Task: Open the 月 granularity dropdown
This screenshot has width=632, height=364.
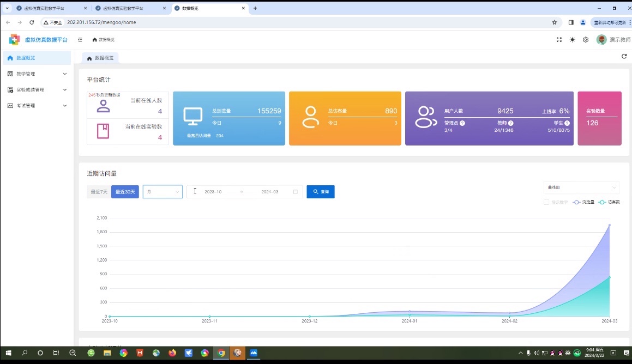Action: point(162,192)
